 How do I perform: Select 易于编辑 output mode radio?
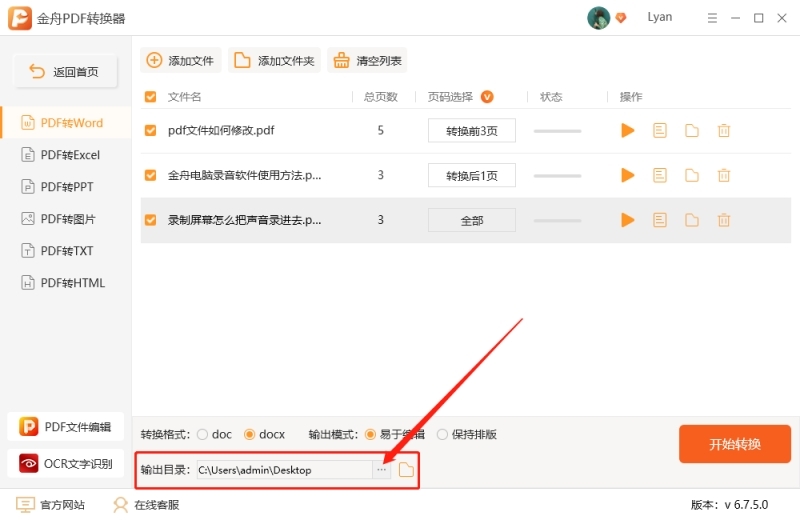click(370, 434)
